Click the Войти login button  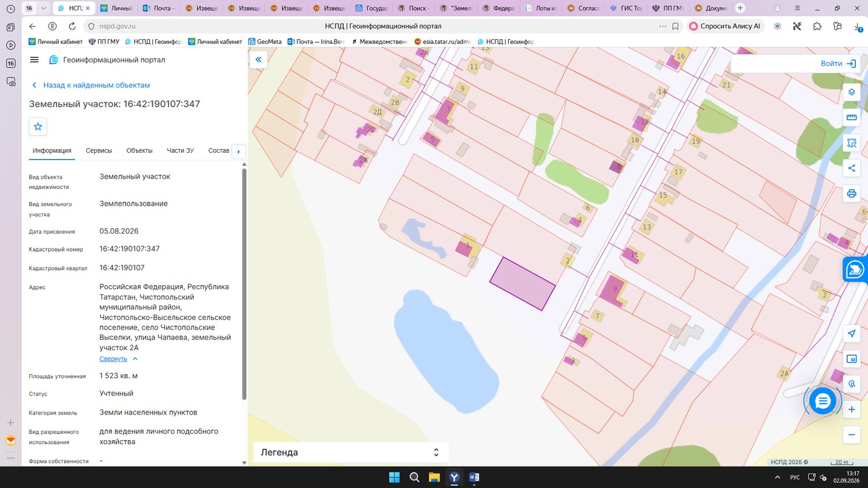point(838,64)
